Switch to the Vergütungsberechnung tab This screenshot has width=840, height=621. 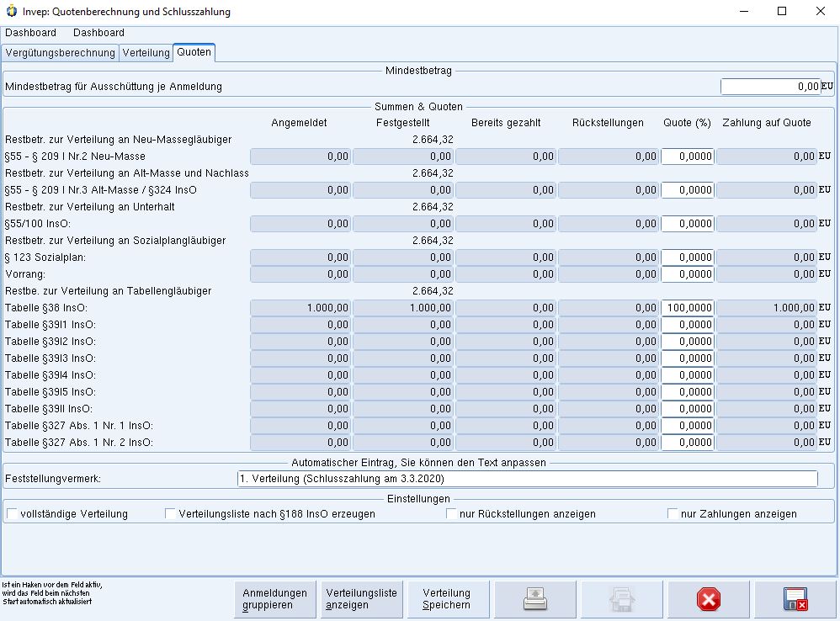tap(60, 53)
